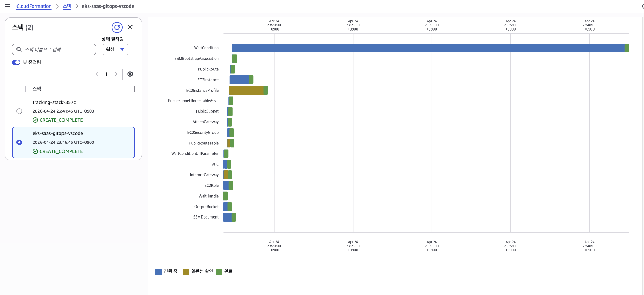Viewport: 644px width, 295px height.
Task: Go to next page of stacks
Action: coord(116,74)
